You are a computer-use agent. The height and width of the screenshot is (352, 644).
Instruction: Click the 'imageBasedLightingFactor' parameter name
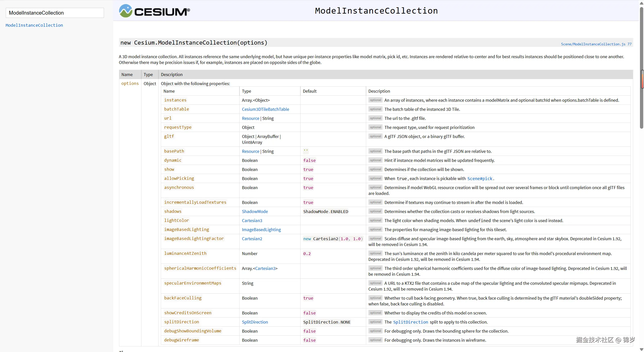pyautogui.click(x=194, y=238)
